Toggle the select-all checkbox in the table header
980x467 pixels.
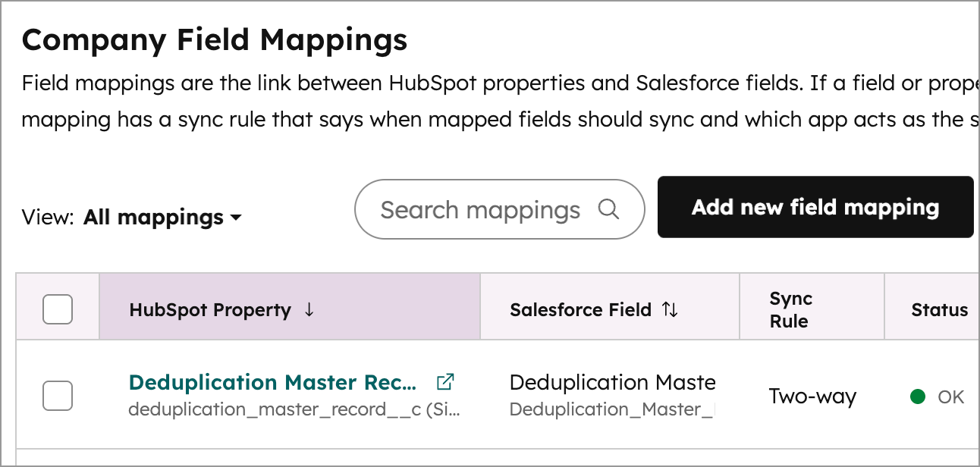pyautogui.click(x=57, y=309)
